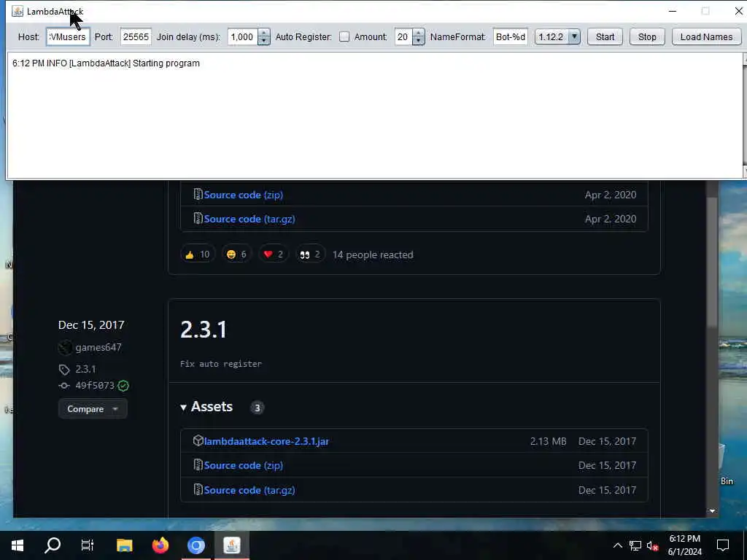Click the eyes reaction with 2
The image size is (747, 560).
click(310, 254)
